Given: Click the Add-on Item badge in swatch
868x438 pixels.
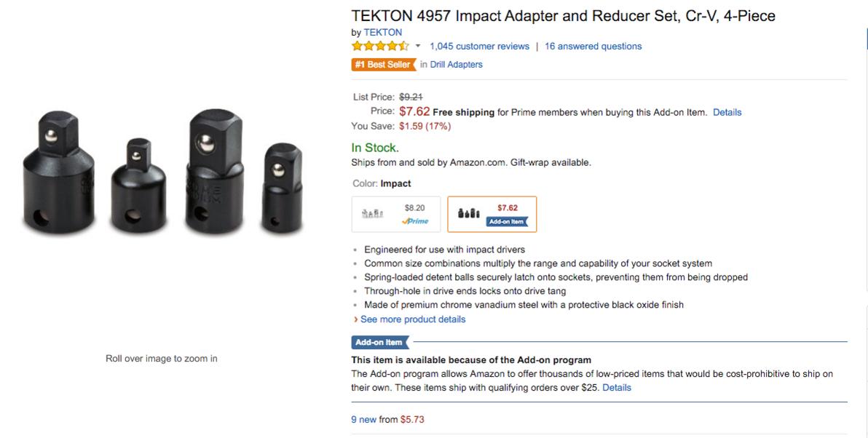Looking at the screenshot, I should point(507,221).
